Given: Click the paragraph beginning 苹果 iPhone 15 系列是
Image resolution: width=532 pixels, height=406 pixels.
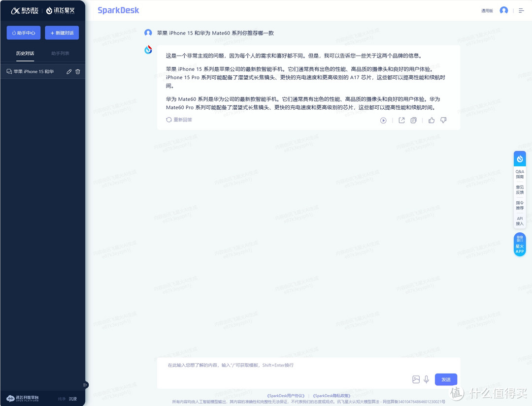Looking at the screenshot, I should 305,77.
